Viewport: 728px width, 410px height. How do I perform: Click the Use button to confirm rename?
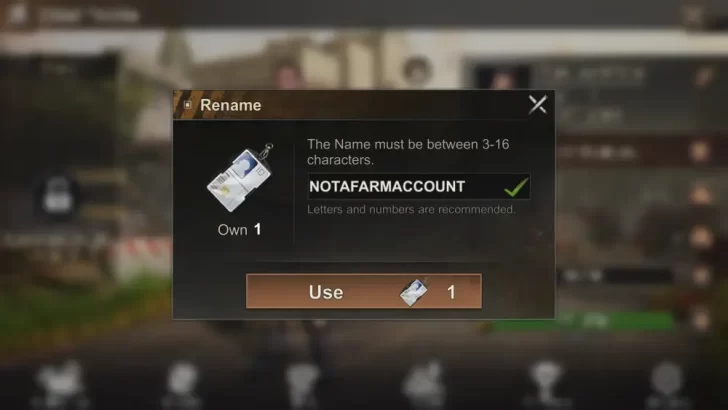364,291
